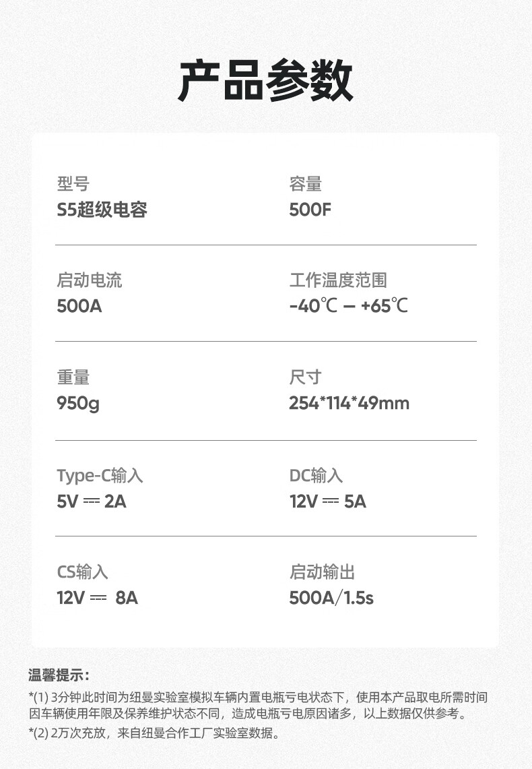The height and width of the screenshot is (769, 532).
Task: Select the DC输入 label
Action: point(316,475)
